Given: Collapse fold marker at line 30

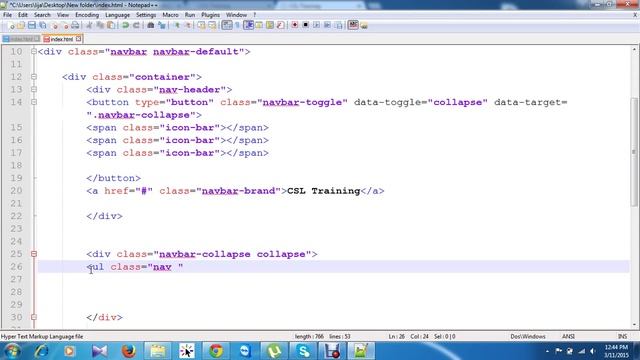Looking at the screenshot, I should coord(34,317).
